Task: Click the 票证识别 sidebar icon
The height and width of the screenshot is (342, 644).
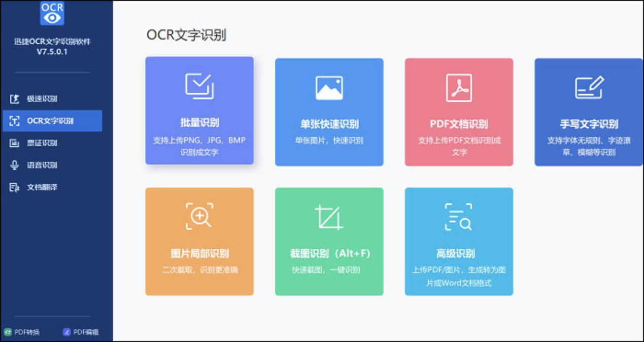Action: pyautogui.click(x=15, y=143)
